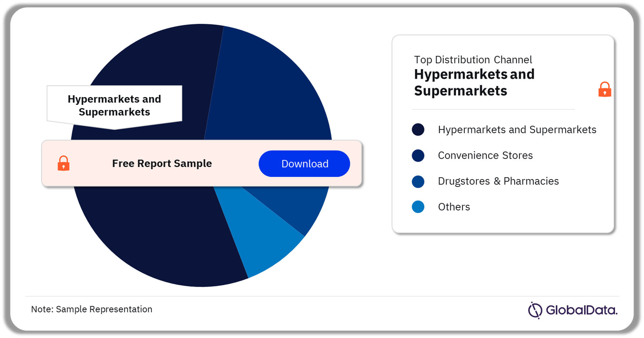Screen dimensions: 644x338
Task: Click the 'Top Distribution Channel' heading
Action: coord(473,60)
